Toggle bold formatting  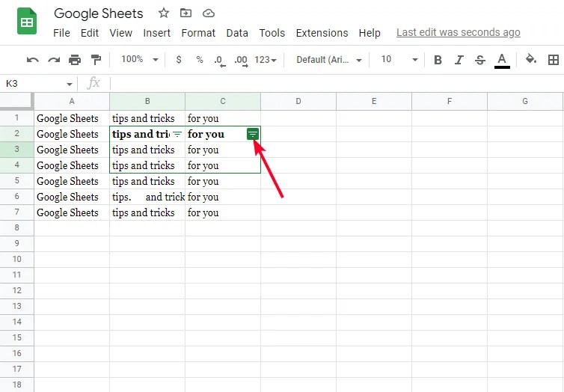tap(438, 60)
